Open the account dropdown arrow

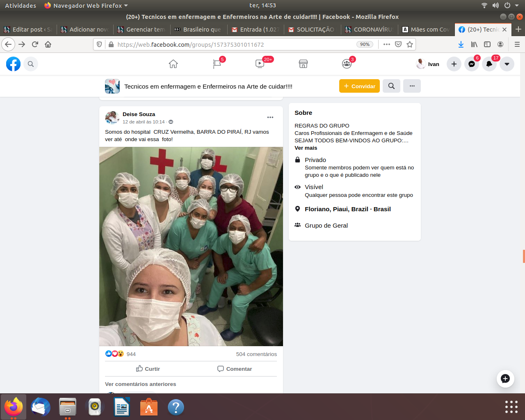[507, 64]
